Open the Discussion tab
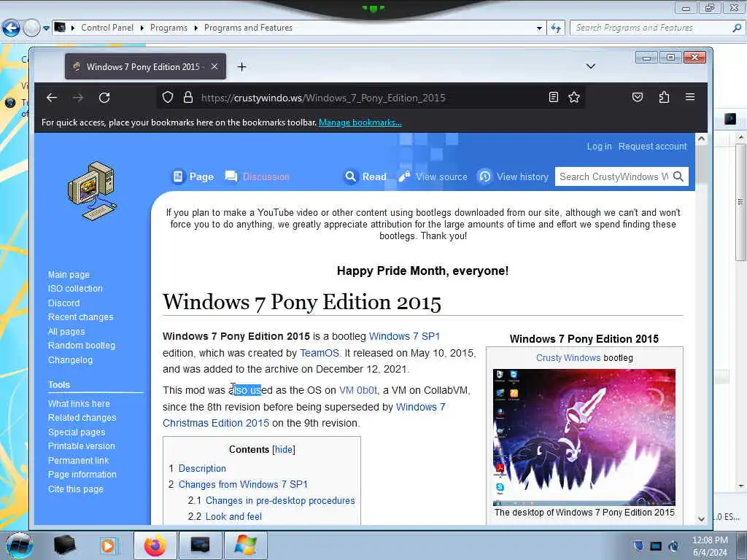Viewport: 747px width, 560px height. pyautogui.click(x=258, y=176)
